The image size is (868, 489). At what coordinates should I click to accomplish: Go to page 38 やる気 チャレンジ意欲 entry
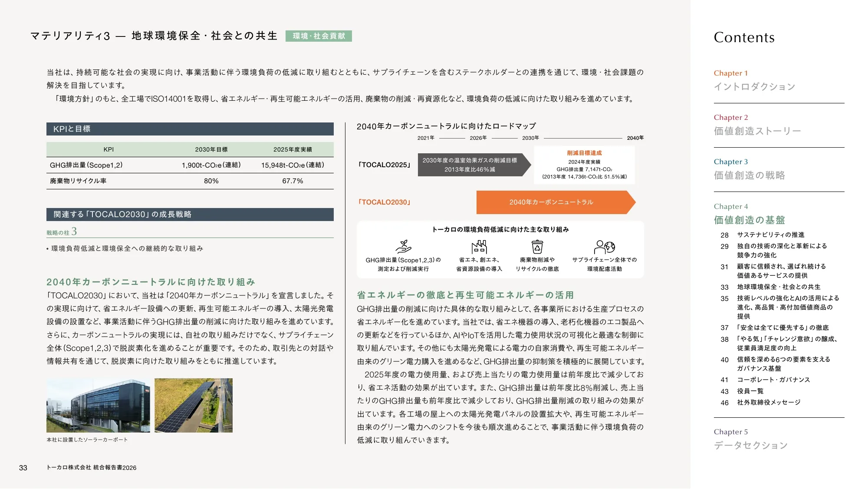[x=779, y=344]
